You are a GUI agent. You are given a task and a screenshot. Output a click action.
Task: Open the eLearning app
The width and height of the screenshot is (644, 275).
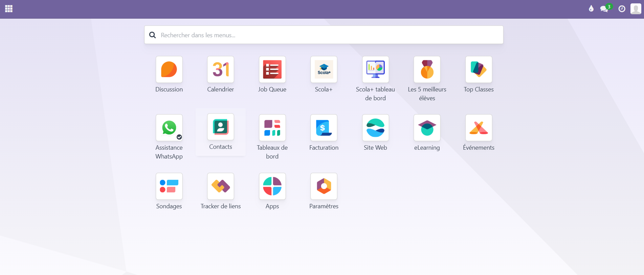pyautogui.click(x=427, y=128)
